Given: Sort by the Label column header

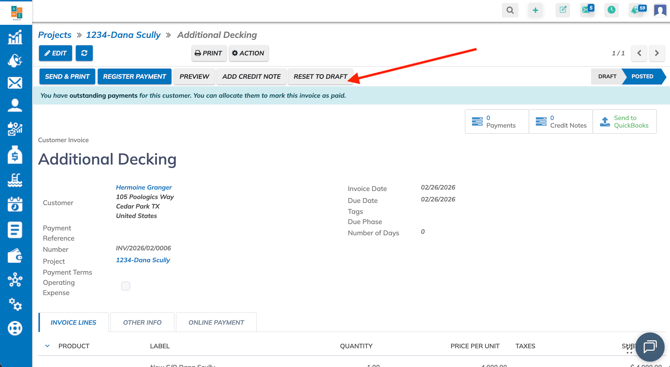Looking at the screenshot, I should [x=160, y=346].
